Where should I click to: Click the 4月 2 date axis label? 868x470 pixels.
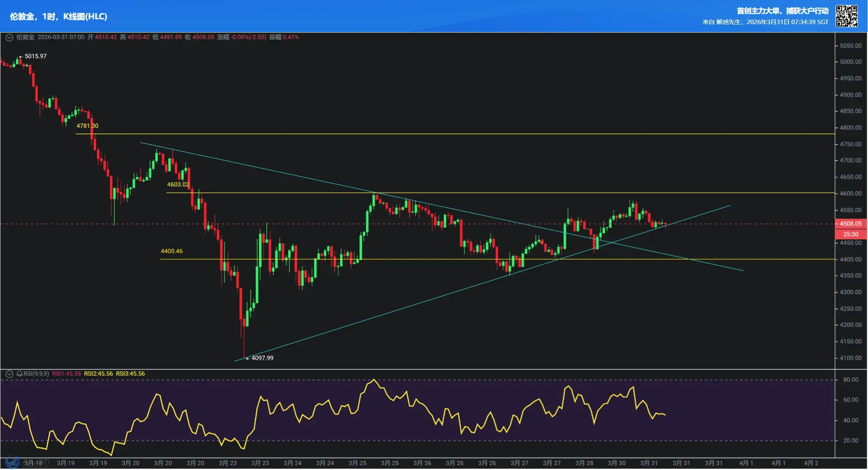[811, 463]
